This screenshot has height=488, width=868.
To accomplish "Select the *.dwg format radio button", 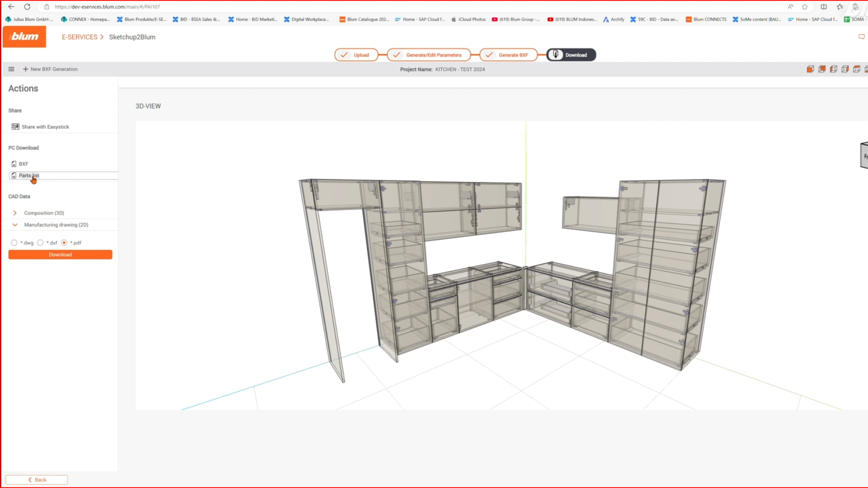I will tap(14, 243).
